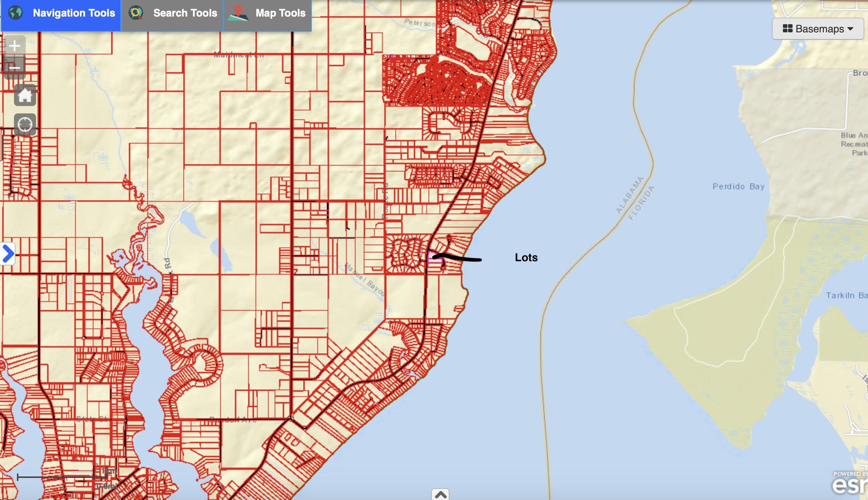Click the highlighted purple parcel on the map
This screenshot has width=868, height=500.
pyautogui.click(x=434, y=257)
